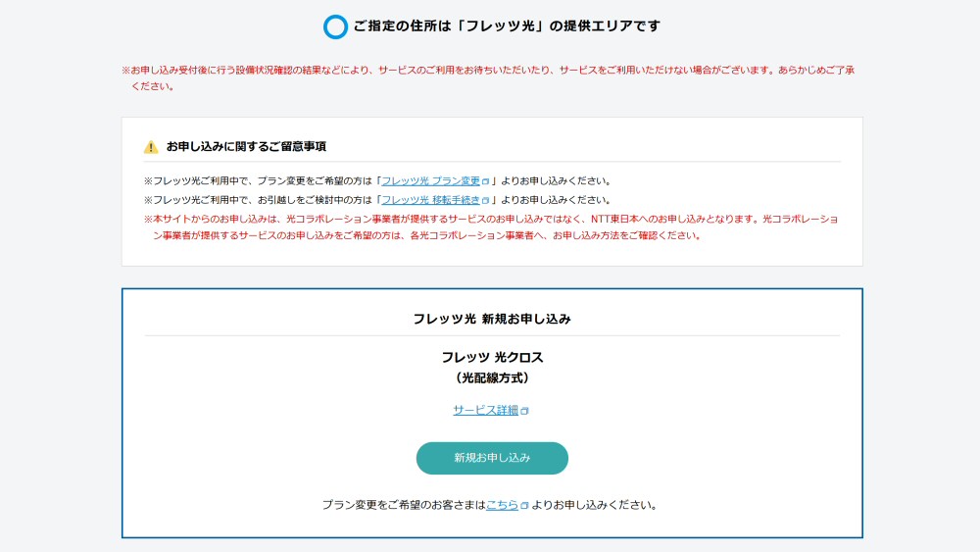980x552 pixels.
Task: Open the フレッツ光 移転手続き link
Action: tap(430, 200)
